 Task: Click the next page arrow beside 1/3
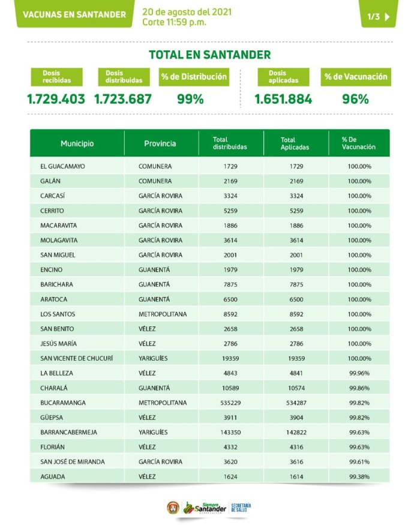387,17
